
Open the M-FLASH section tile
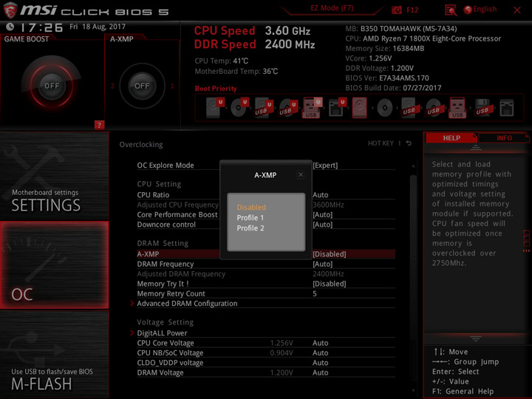(x=54, y=354)
